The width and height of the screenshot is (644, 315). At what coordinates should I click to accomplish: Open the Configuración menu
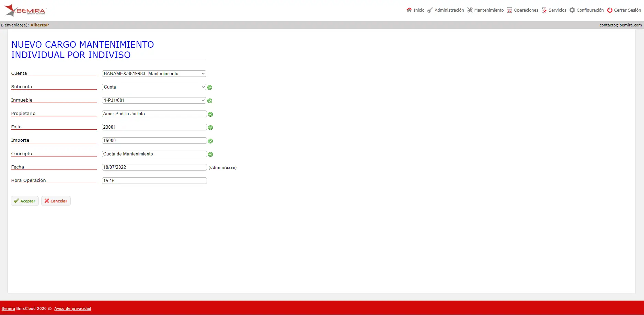(587, 10)
